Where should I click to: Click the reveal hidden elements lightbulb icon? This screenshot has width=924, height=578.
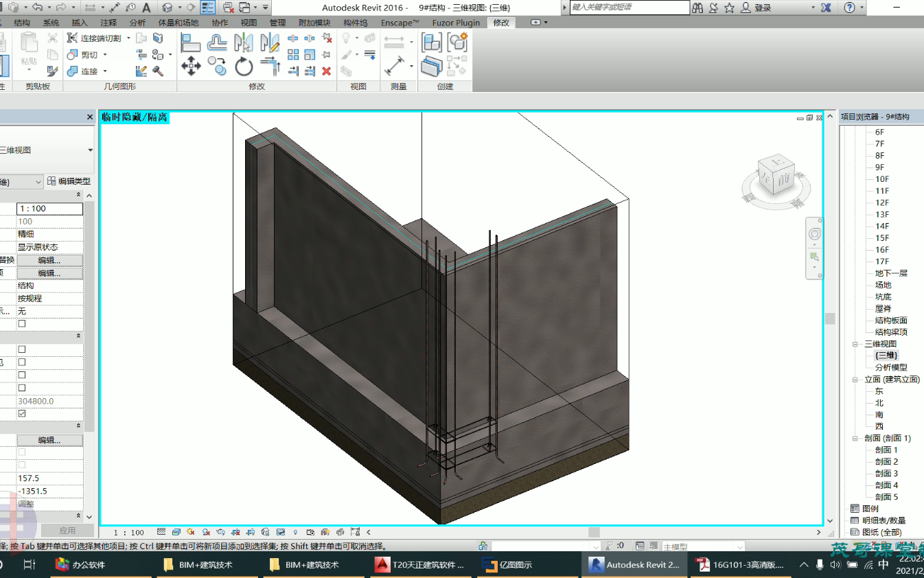point(294,531)
